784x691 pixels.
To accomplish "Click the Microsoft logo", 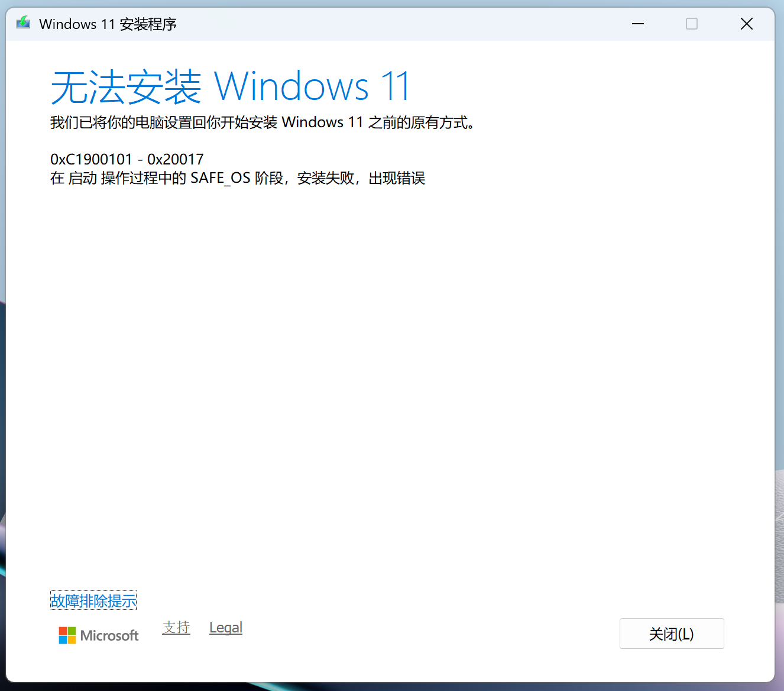I will click(99, 635).
